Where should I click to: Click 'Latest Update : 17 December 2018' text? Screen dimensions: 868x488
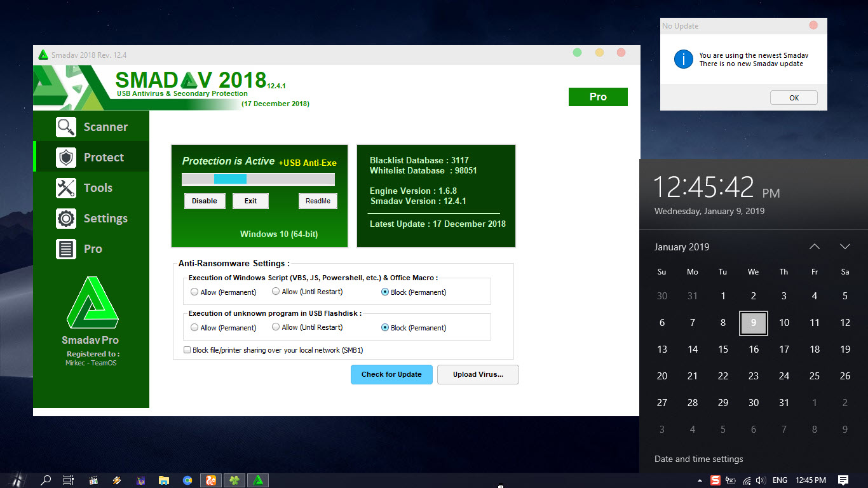(438, 224)
